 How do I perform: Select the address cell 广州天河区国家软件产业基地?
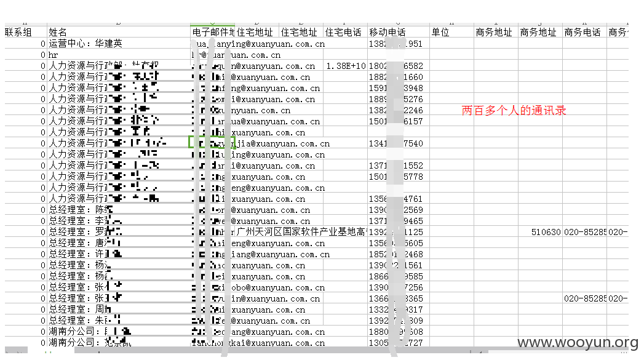pyautogui.click(x=301, y=232)
